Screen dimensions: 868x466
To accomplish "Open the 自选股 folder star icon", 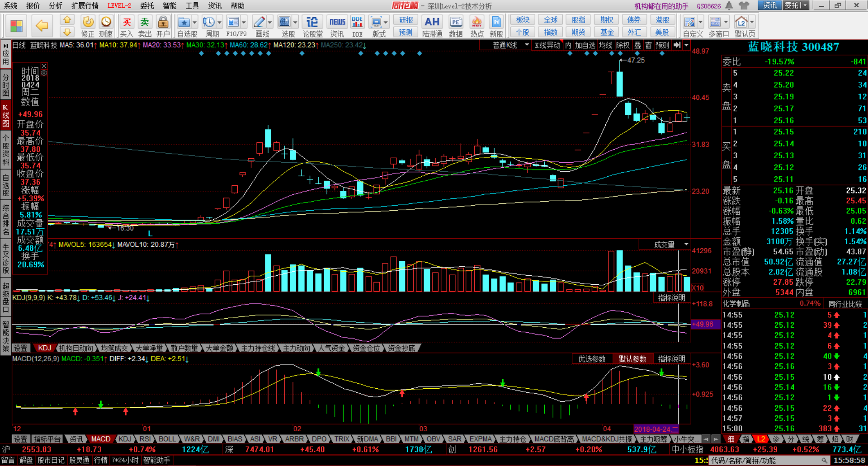I will tap(184, 26).
